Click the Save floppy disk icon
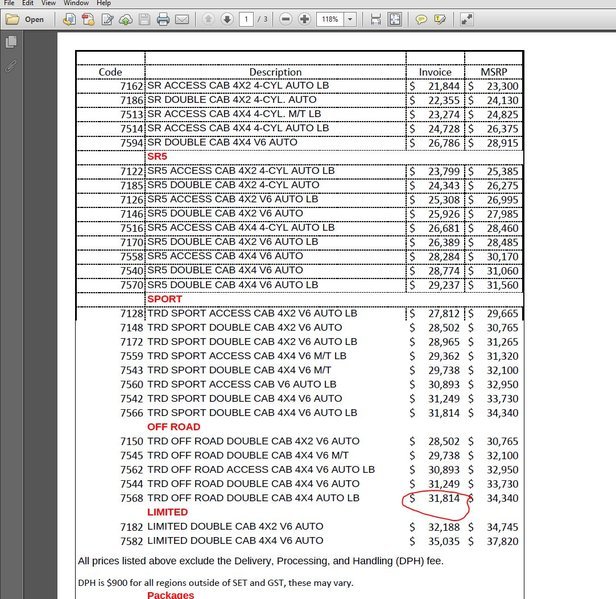This screenshot has width=616, height=599. (144, 19)
